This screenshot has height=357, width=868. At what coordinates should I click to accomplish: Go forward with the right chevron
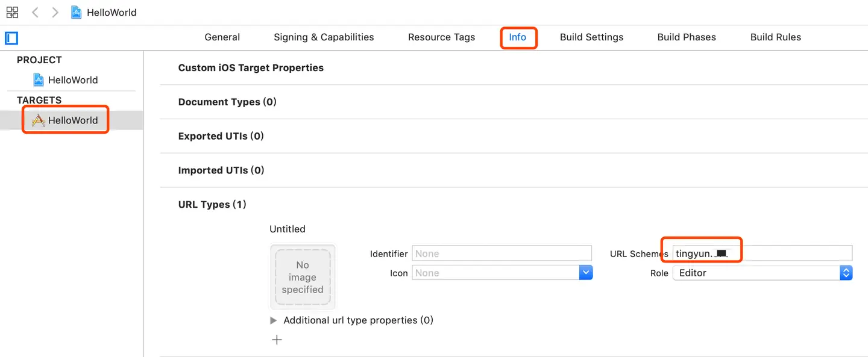[55, 12]
